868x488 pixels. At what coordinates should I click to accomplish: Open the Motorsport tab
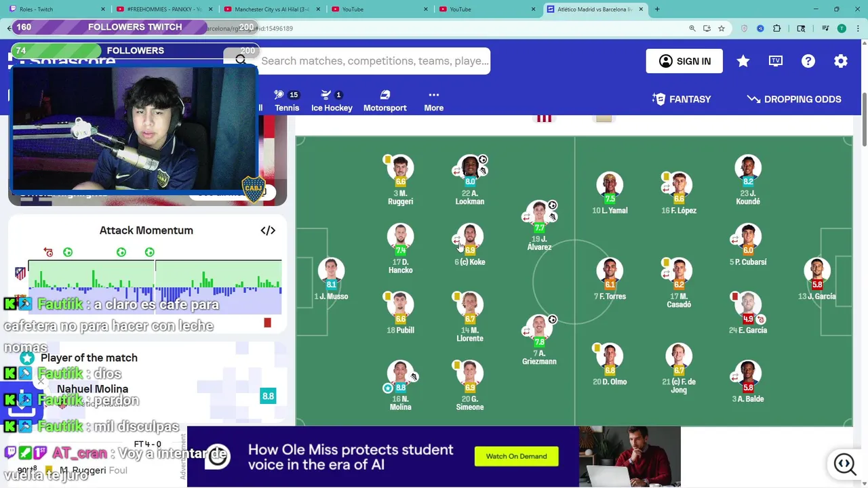tap(384, 101)
